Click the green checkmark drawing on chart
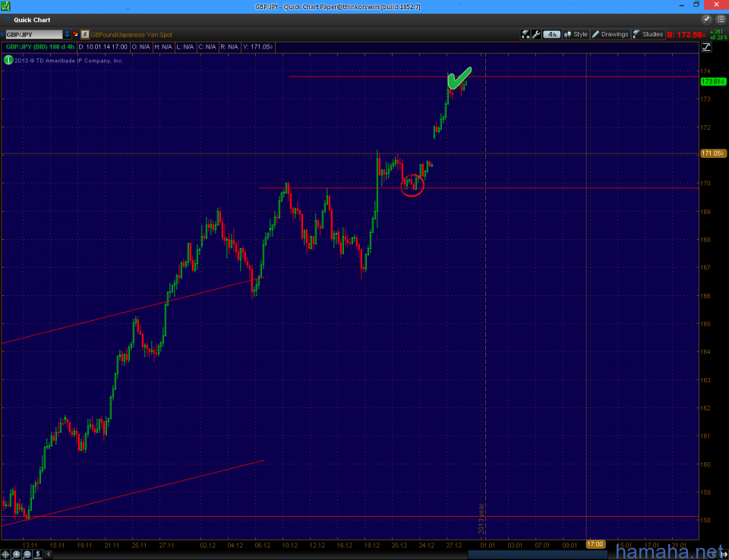The width and height of the screenshot is (729, 560). point(459,77)
